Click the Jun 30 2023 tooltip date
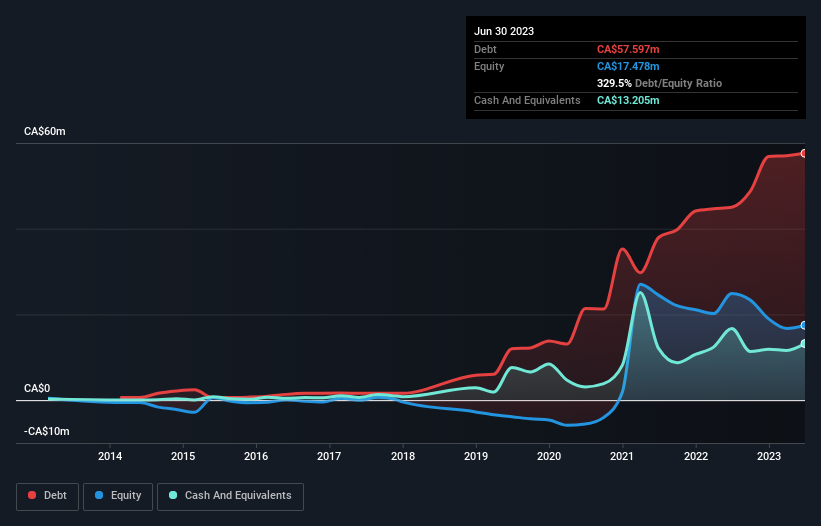 [504, 31]
